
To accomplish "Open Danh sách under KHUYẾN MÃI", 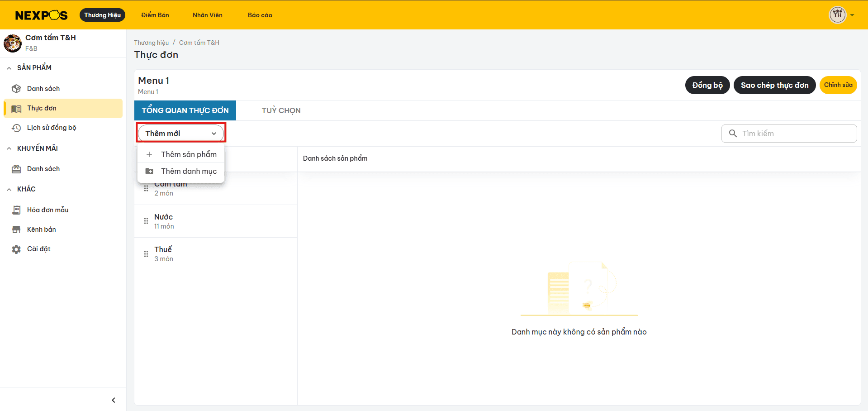I will [x=43, y=169].
